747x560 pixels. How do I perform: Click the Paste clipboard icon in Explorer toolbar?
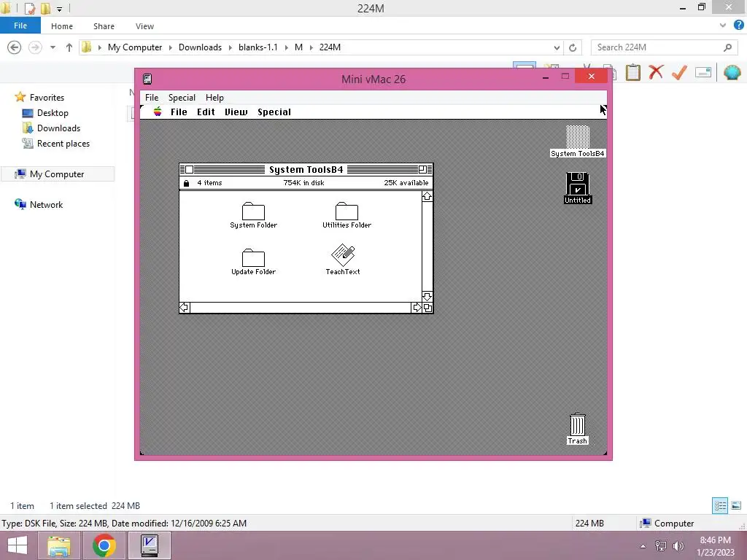tap(632, 72)
